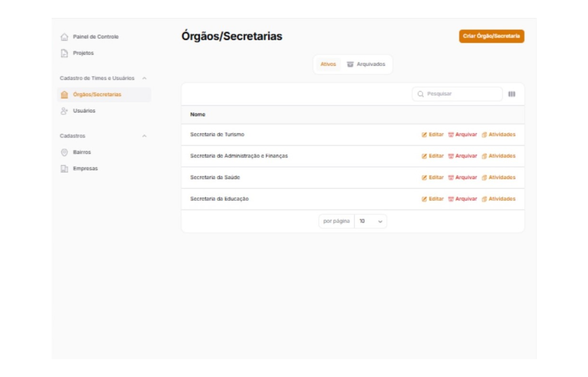Select the Ativos tab

[328, 64]
